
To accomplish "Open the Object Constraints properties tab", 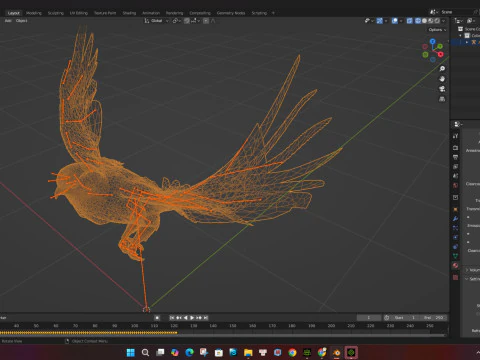I will click(x=456, y=247).
